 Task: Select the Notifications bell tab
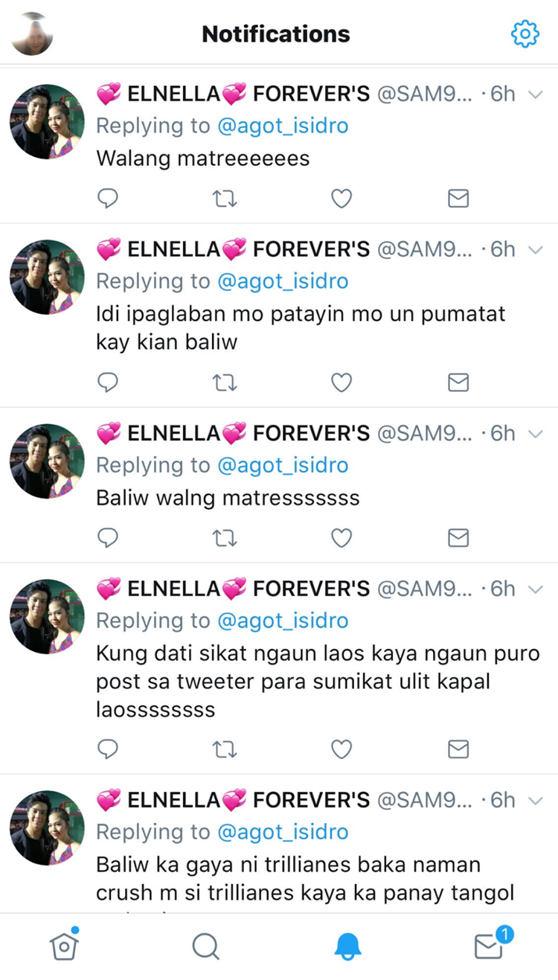point(347,947)
